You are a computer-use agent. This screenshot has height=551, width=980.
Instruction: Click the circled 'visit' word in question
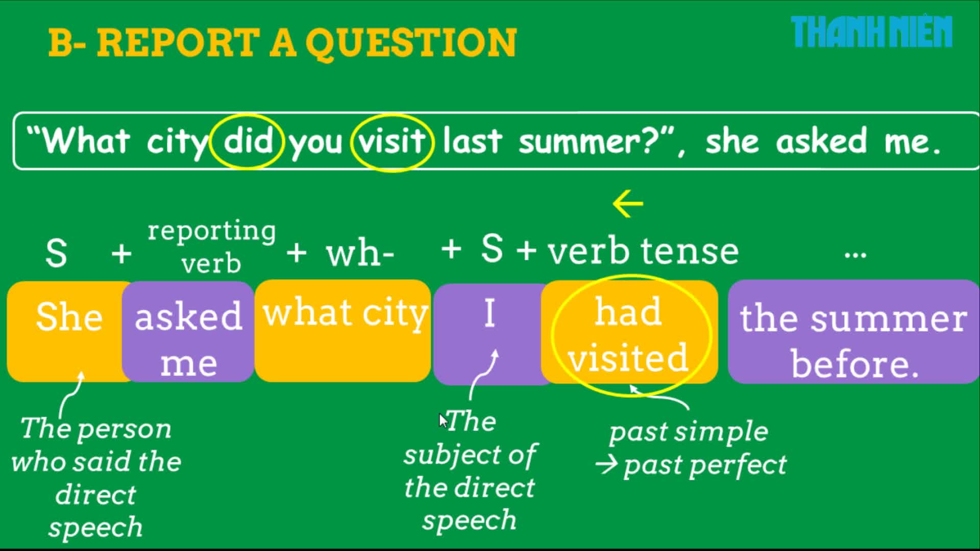[391, 141]
